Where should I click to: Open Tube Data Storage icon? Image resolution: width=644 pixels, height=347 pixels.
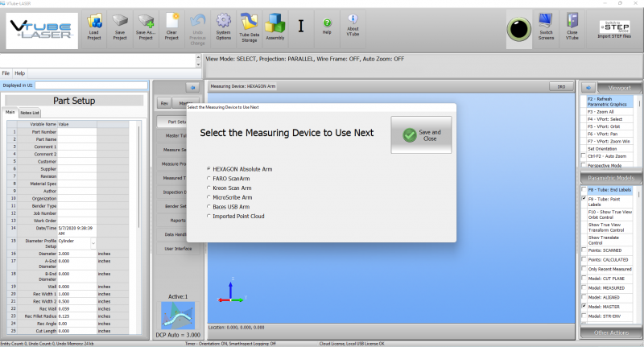(250, 23)
